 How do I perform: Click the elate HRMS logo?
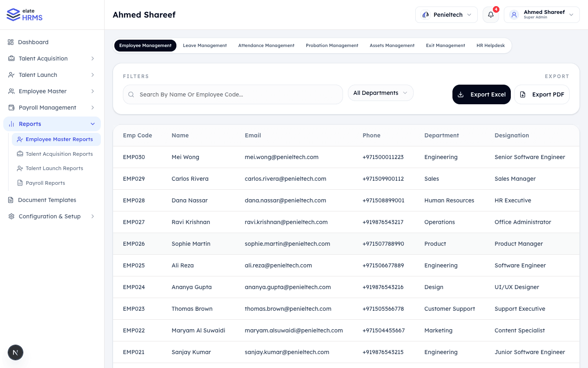tap(24, 15)
